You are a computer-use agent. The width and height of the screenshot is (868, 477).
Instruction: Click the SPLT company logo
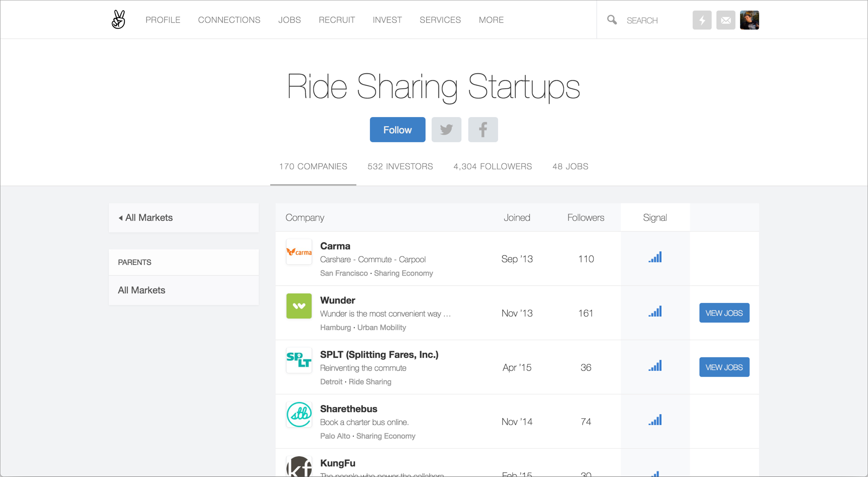click(x=299, y=360)
